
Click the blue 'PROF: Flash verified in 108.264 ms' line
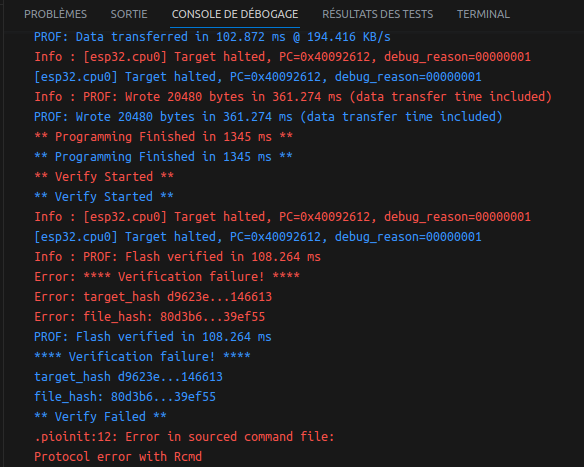coord(153,337)
